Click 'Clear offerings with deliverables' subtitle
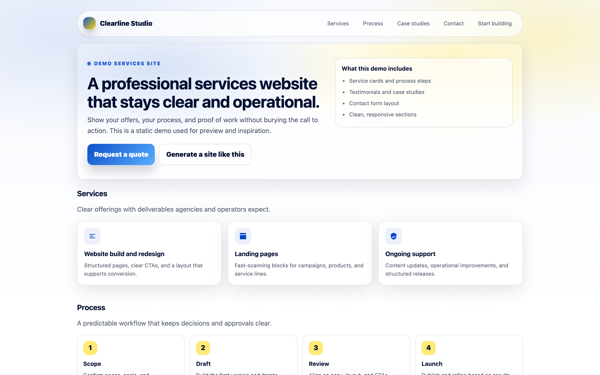This screenshot has width=600, height=375. (x=173, y=209)
